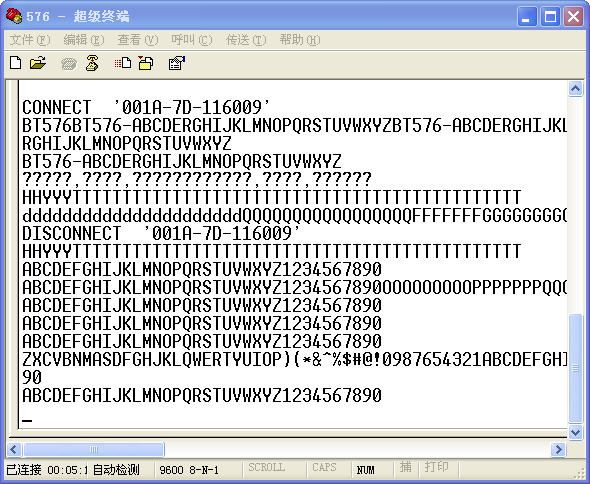Open the 传送(T) menu

pos(246,40)
